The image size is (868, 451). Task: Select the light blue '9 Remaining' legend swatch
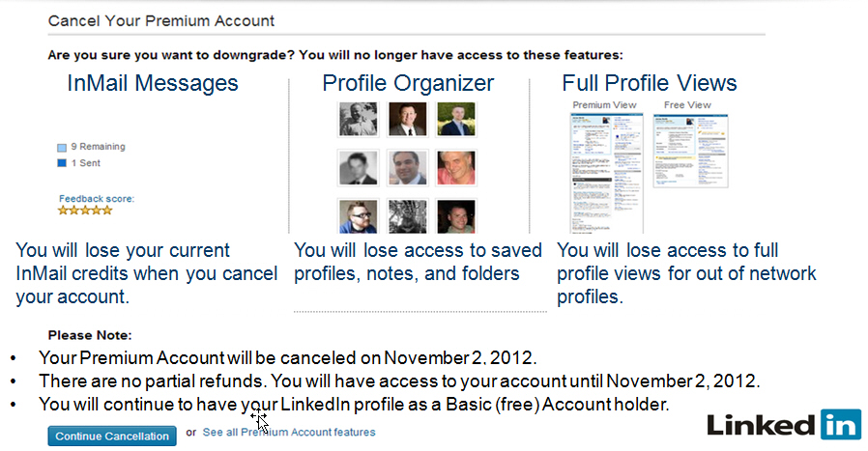pos(62,148)
